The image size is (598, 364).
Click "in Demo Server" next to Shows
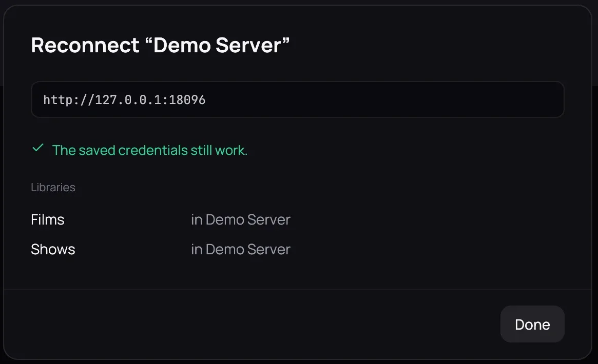[241, 249]
